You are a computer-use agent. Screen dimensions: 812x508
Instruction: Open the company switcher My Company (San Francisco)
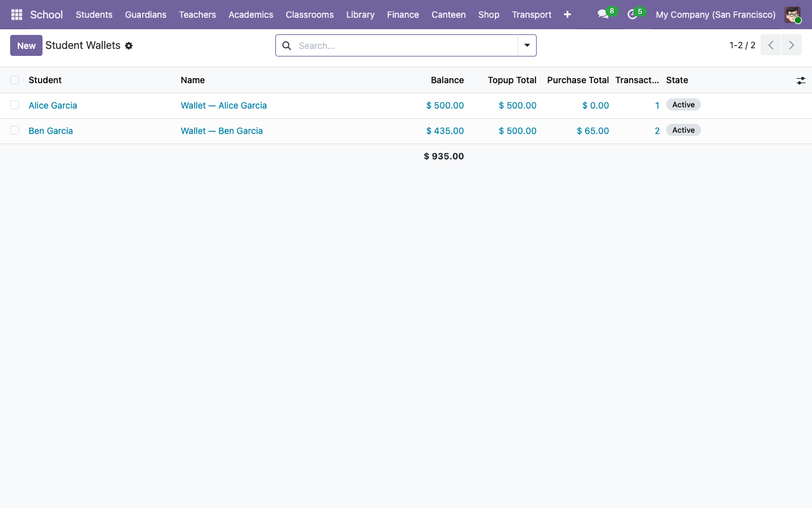point(716,15)
